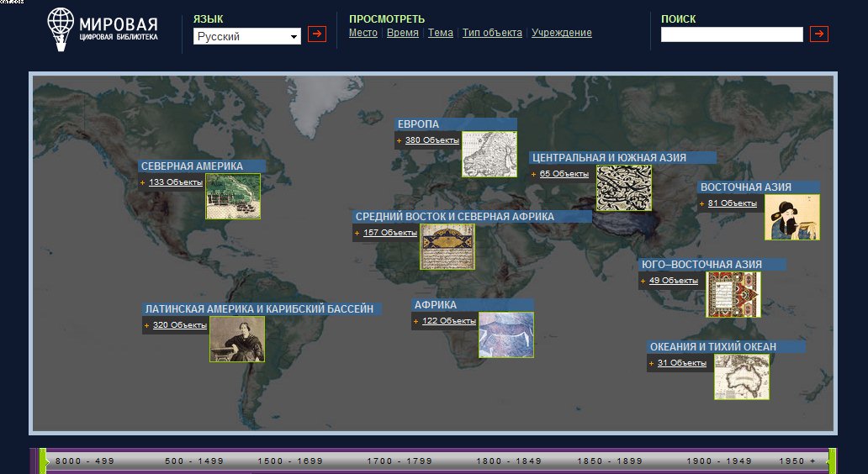Viewport: 868px width, 474px height.
Task: Browse by Тема
Action: point(441,33)
